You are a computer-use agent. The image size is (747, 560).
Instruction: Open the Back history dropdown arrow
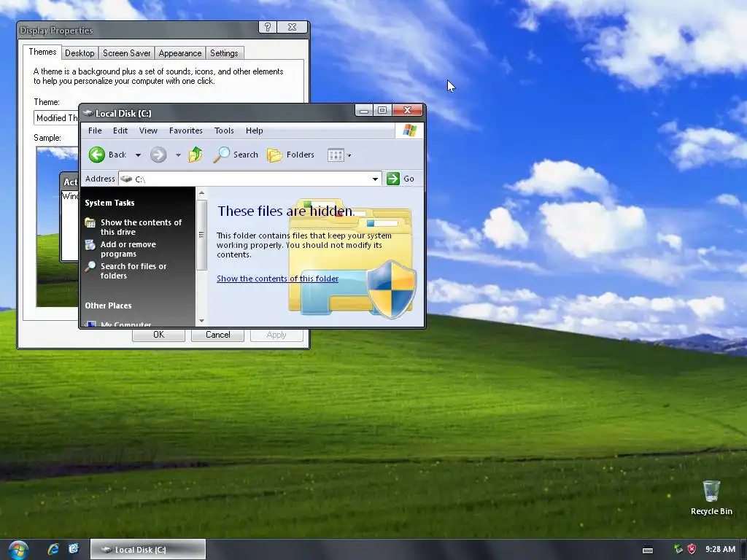[138, 155]
